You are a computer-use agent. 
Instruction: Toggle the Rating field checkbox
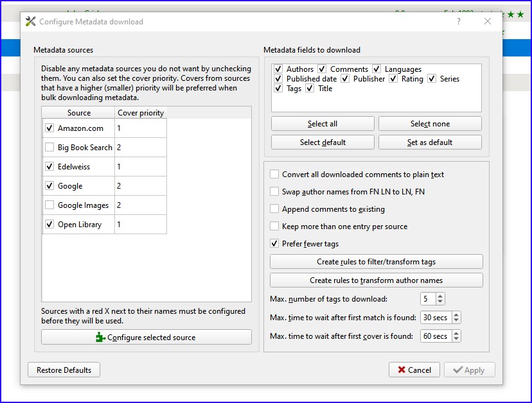click(393, 79)
